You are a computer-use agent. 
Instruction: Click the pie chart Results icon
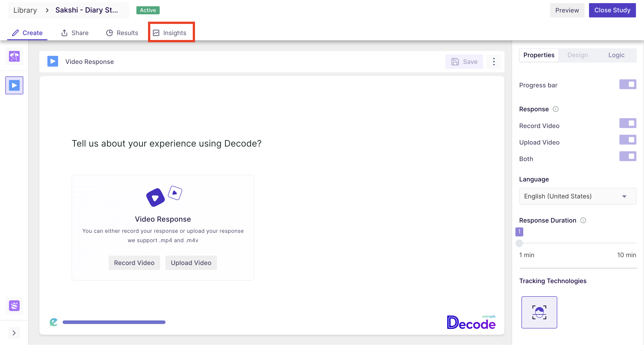tap(110, 33)
